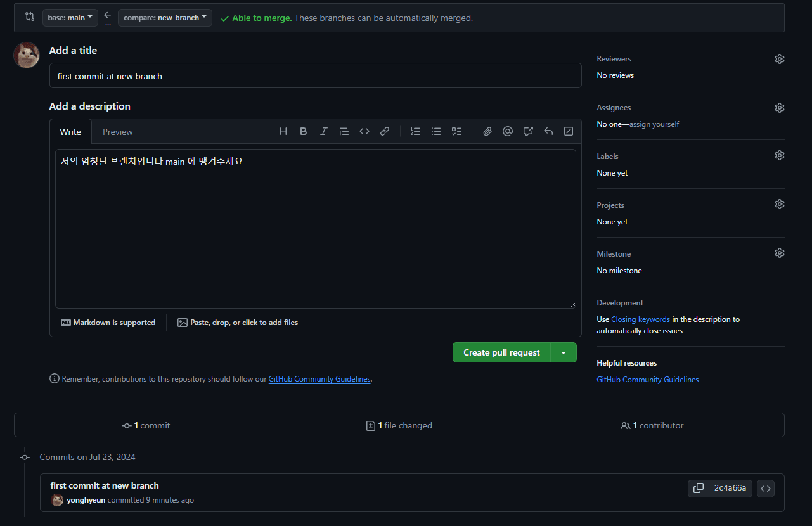The width and height of the screenshot is (812, 526).
Task: Click the committed 9 minutes ago timestamp
Action: (x=151, y=500)
